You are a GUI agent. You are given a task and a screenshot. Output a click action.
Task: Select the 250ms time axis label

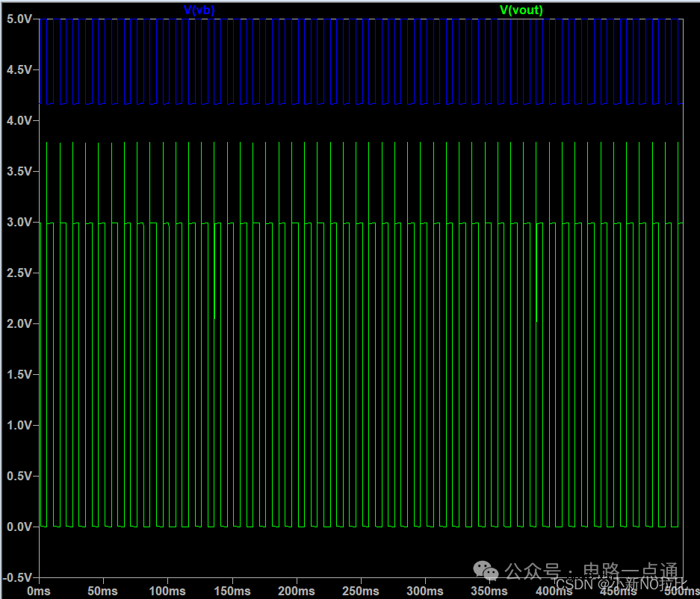[361, 591]
